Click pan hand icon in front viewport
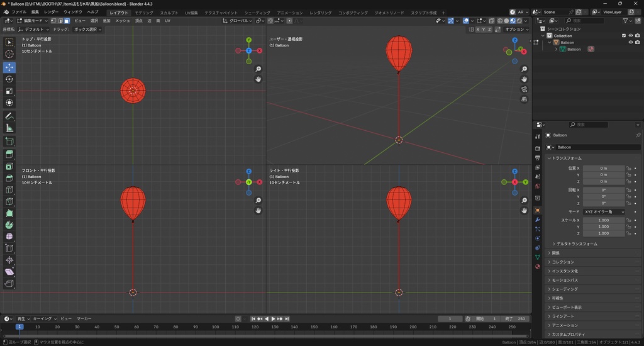 coord(258,210)
